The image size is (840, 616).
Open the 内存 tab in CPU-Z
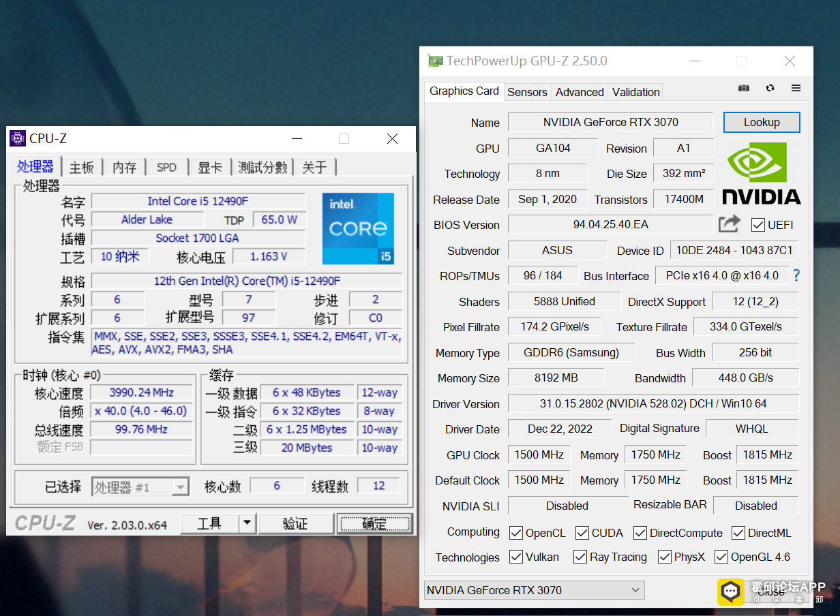(125, 168)
